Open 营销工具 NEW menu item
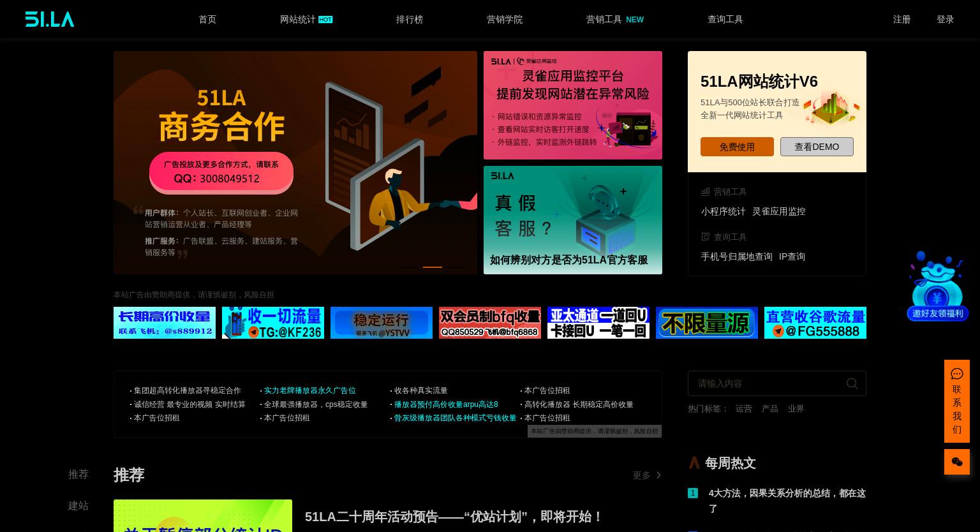 [614, 19]
